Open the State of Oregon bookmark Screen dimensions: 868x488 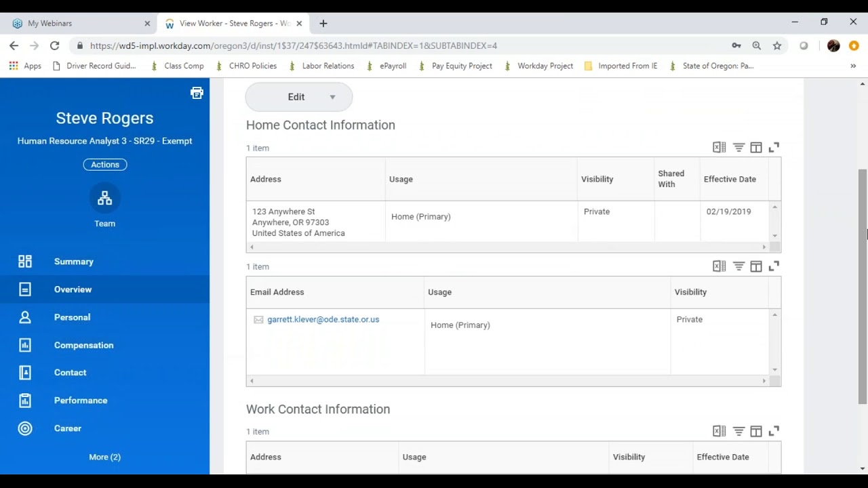(x=711, y=66)
